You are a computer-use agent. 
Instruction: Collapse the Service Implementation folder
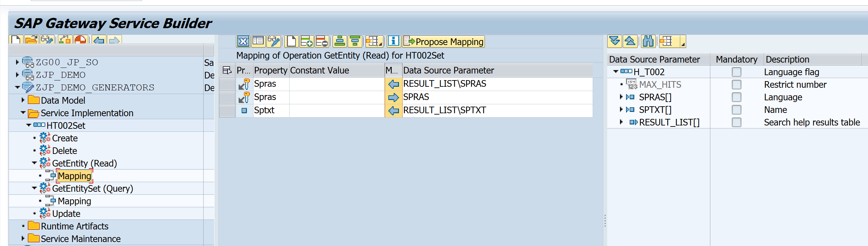(23, 112)
